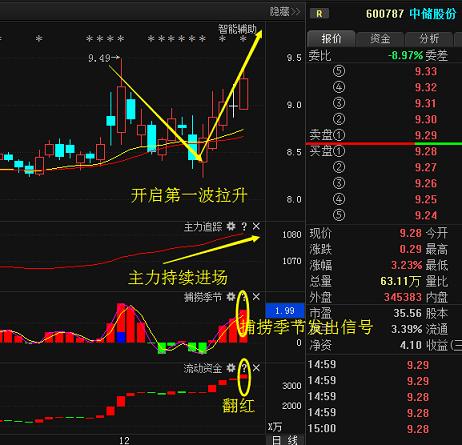Select sell level 5 price 9.33
The width and height of the screenshot is (462, 445).
[x=426, y=71]
